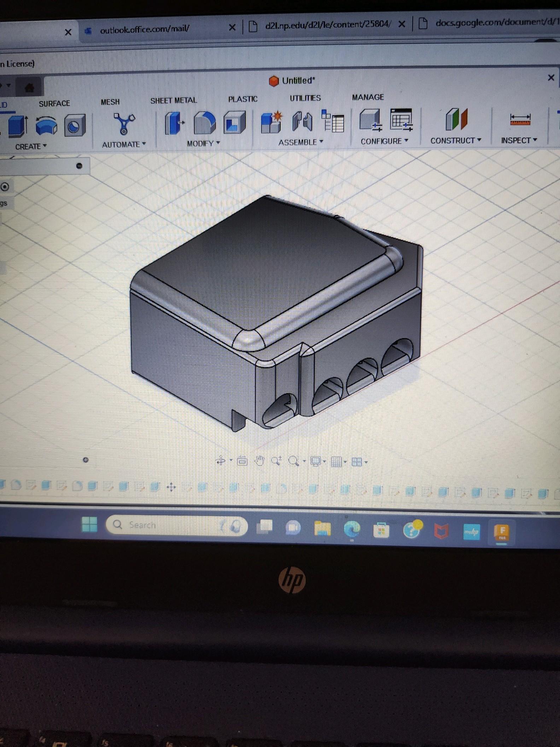Open the Windows Start menu
This screenshot has height=747, width=560.
click(x=89, y=524)
